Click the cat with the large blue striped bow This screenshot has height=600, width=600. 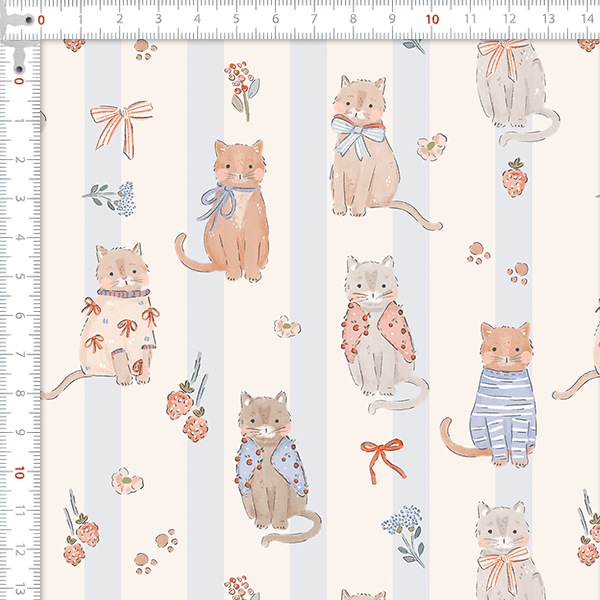pyautogui.click(x=362, y=148)
